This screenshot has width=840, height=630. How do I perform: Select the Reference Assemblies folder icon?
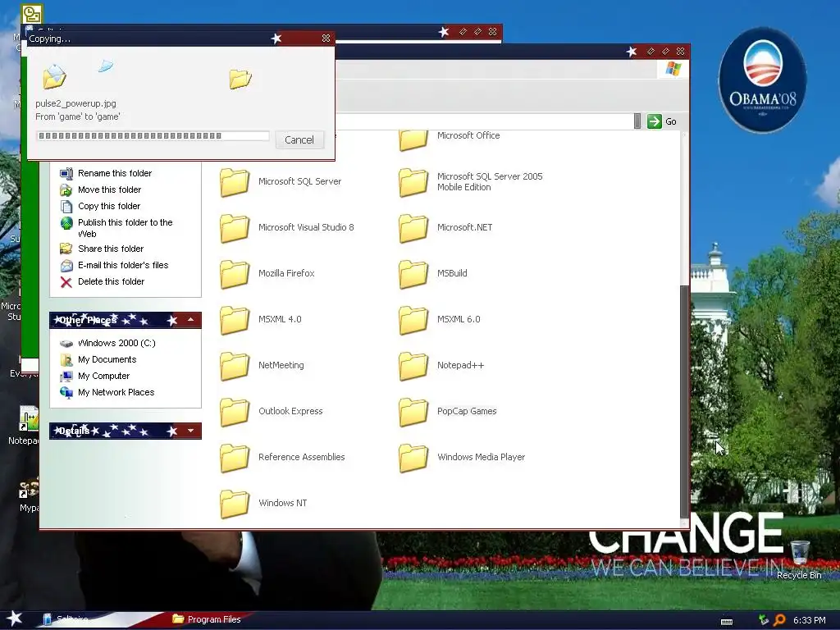click(x=235, y=458)
